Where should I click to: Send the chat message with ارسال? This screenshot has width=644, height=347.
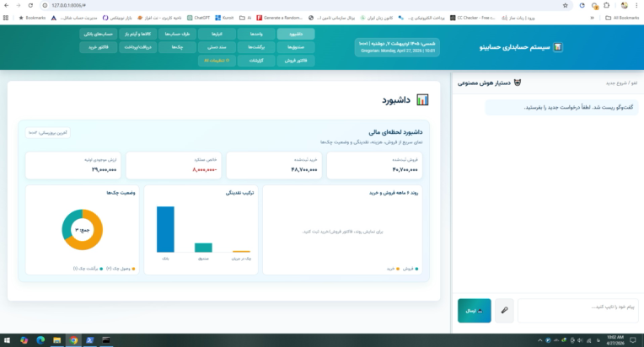pos(475,311)
